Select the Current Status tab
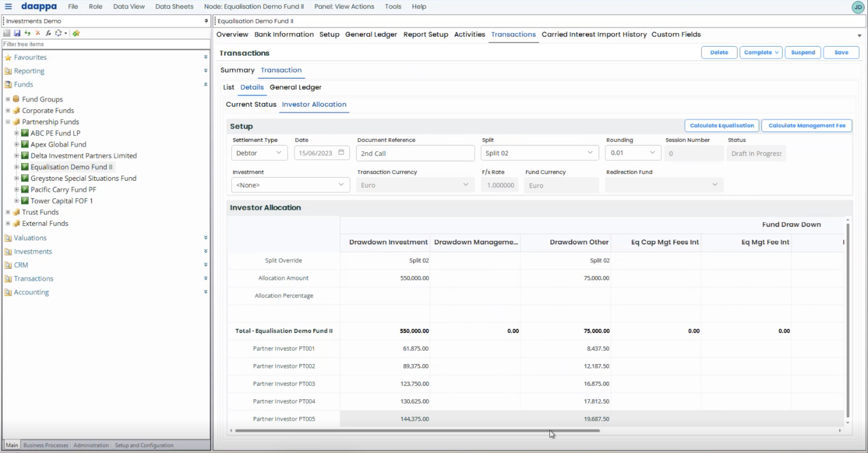This screenshot has height=453, width=868. pyautogui.click(x=251, y=104)
